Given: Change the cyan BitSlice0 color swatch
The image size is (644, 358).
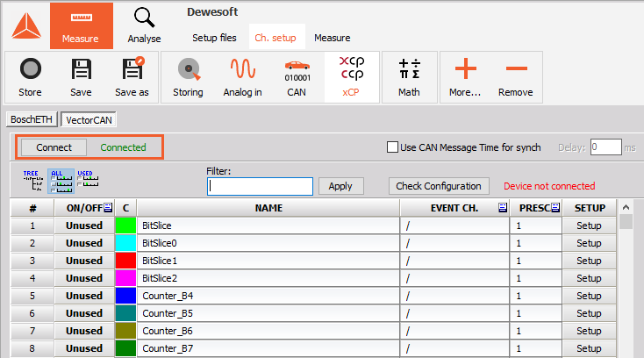Looking at the screenshot, I should 125,243.
